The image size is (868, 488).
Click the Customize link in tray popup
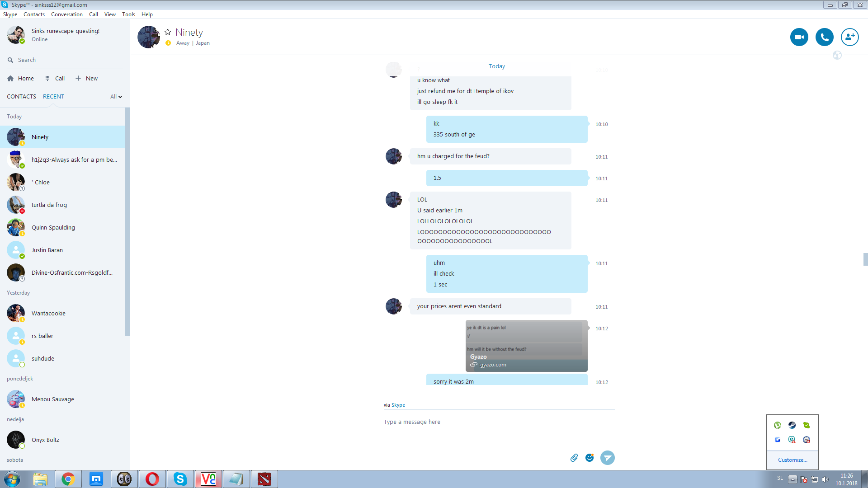point(792,460)
